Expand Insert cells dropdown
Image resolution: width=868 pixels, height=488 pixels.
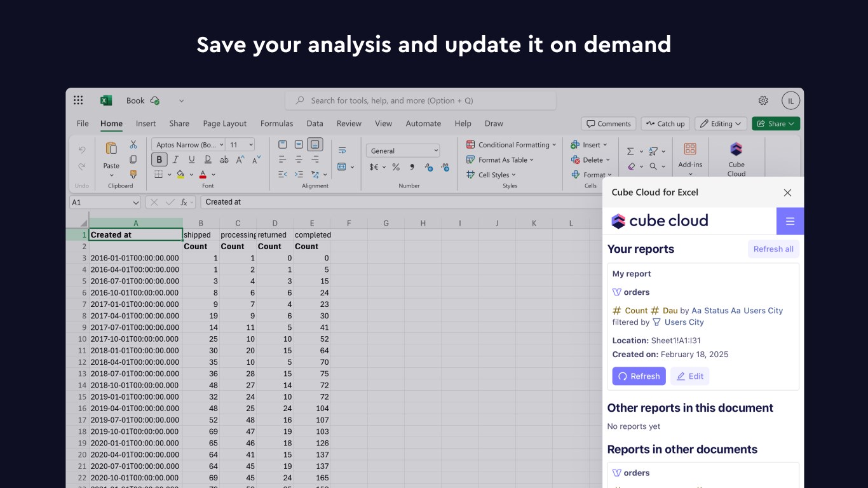pos(605,145)
